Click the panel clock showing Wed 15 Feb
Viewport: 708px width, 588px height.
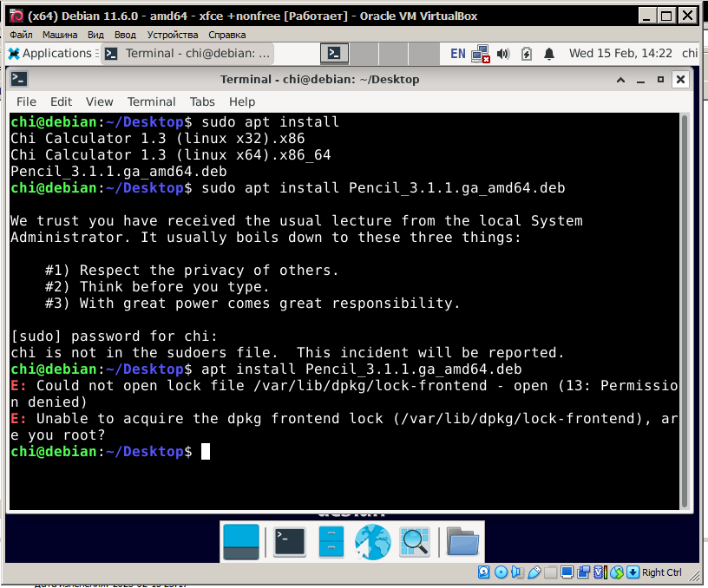620,53
